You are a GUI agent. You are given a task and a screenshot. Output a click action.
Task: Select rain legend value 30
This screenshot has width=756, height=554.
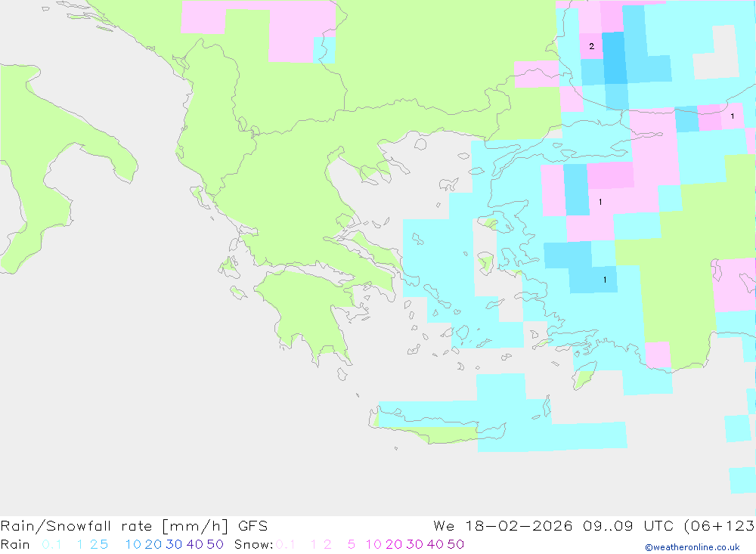click(174, 544)
